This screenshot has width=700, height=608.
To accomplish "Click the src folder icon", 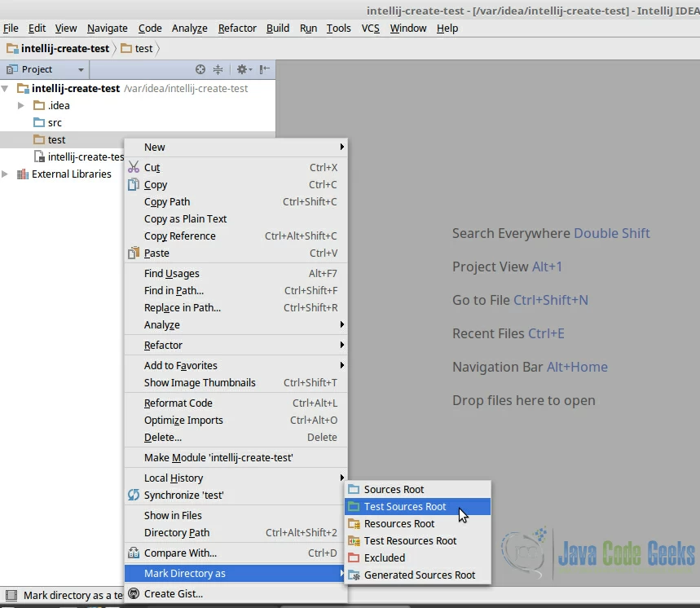I will click(39, 122).
